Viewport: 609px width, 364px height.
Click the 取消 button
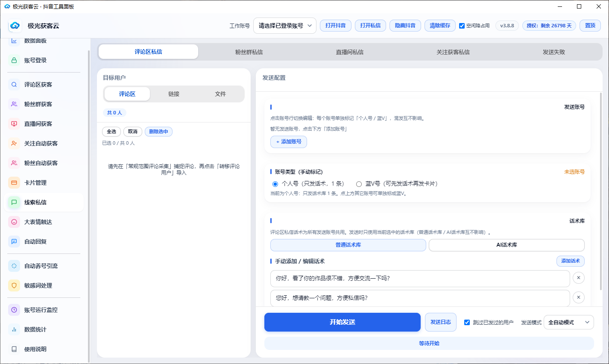pos(133,131)
